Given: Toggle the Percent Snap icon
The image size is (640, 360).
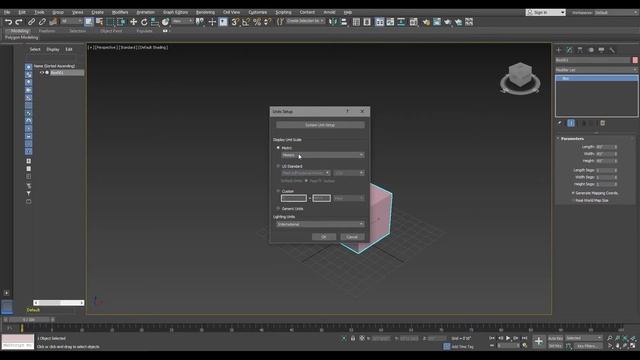Looking at the screenshot, I should point(257,22).
